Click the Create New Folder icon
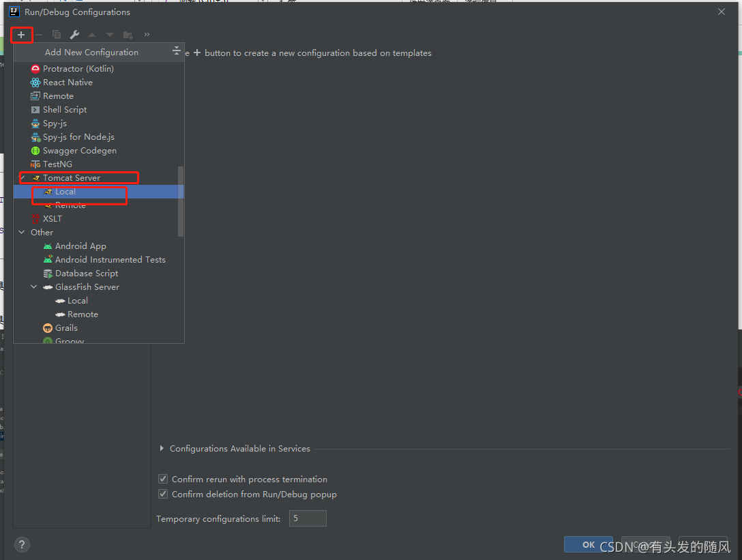This screenshot has width=742, height=560. click(128, 35)
